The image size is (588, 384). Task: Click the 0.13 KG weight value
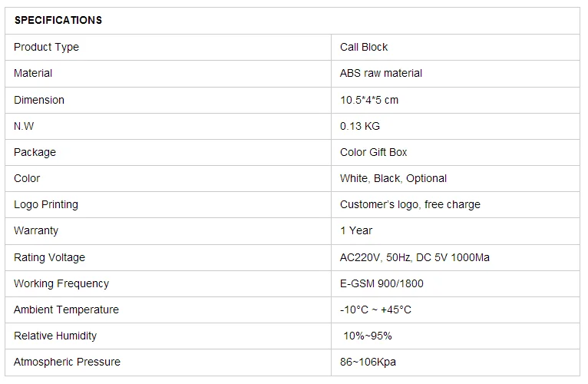click(360, 126)
